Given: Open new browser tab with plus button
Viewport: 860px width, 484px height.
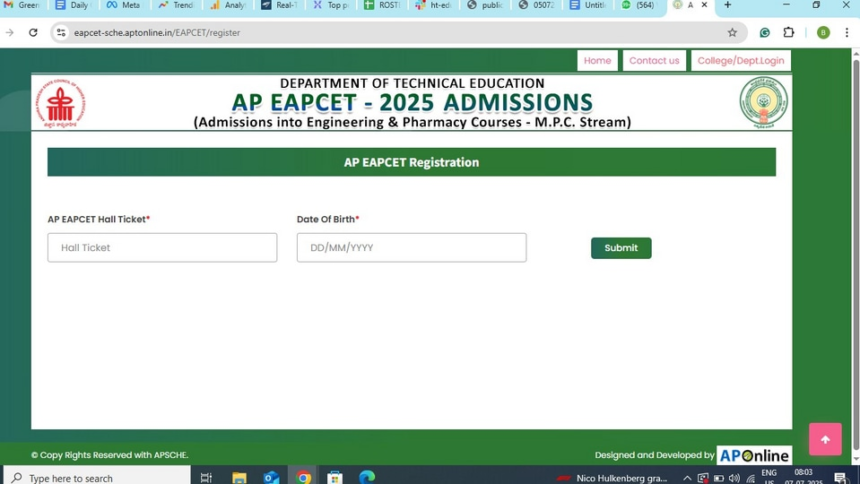Looking at the screenshot, I should (x=728, y=6).
